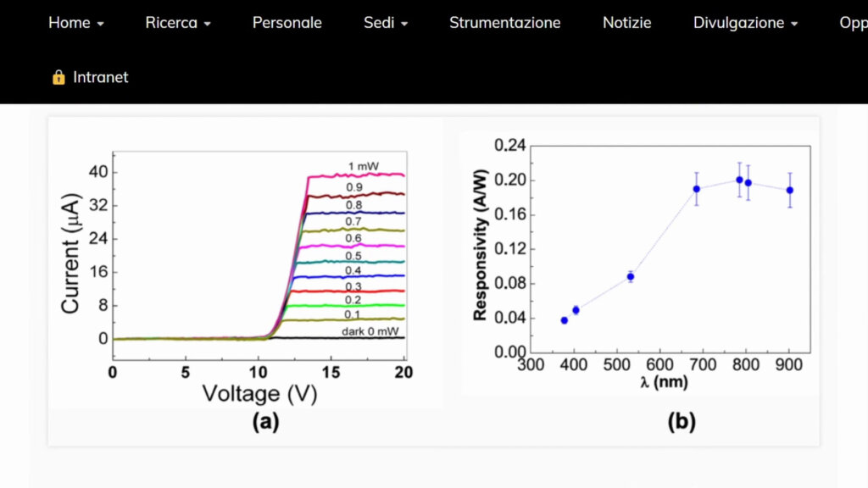Open the Ricerca menu
Image resolution: width=868 pixels, height=488 pixels.
coord(171,23)
